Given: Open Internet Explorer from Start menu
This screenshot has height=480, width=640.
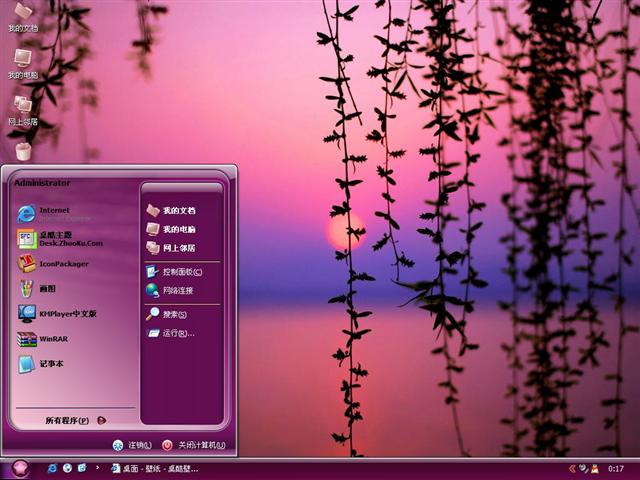Looking at the screenshot, I should point(55,213).
